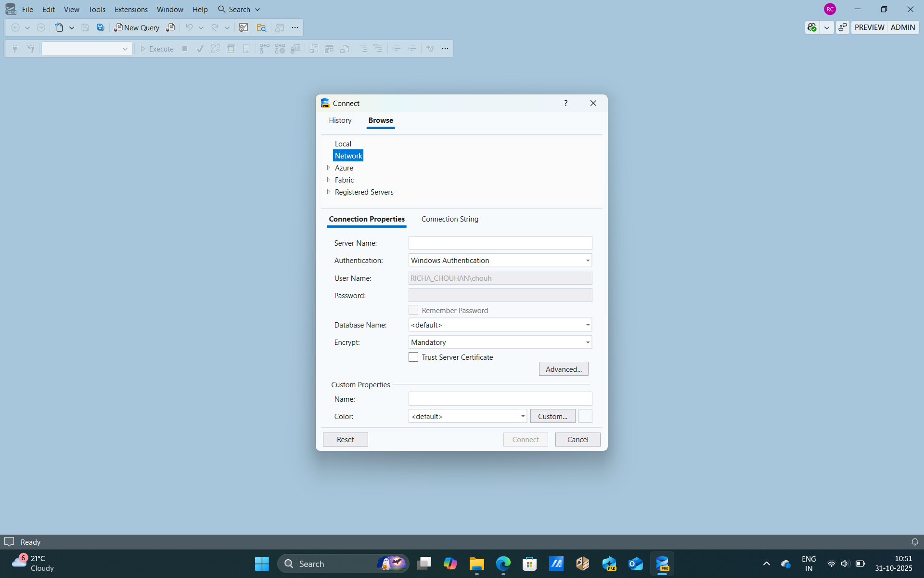Click the color preview swatch next to Custom
Viewport: 924px width, 578px height.
585,416
